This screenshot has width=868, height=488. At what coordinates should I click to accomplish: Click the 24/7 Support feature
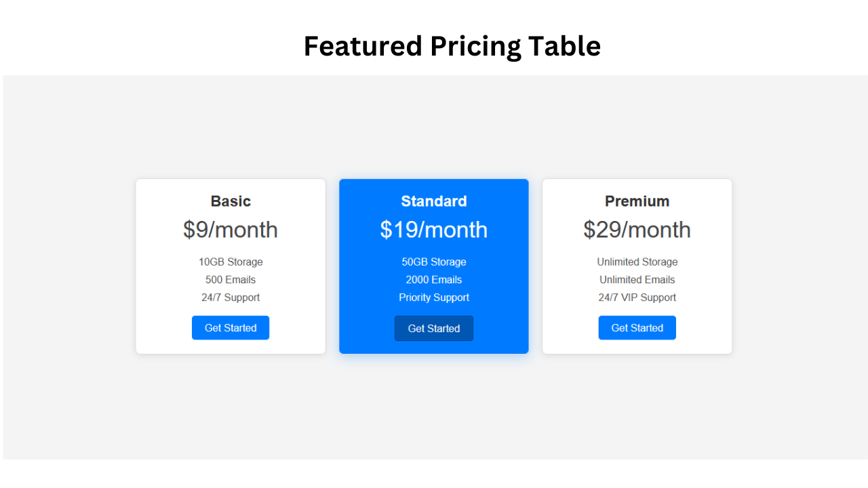coord(231,298)
